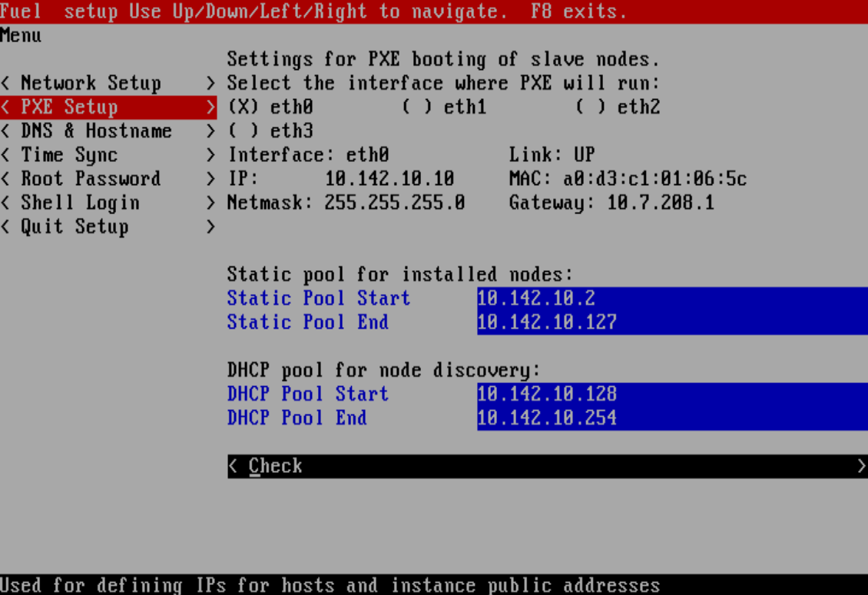Image resolution: width=868 pixels, height=595 pixels.
Task: Click the Menu label above the sidebar
Action: click(x=21, y=35)
